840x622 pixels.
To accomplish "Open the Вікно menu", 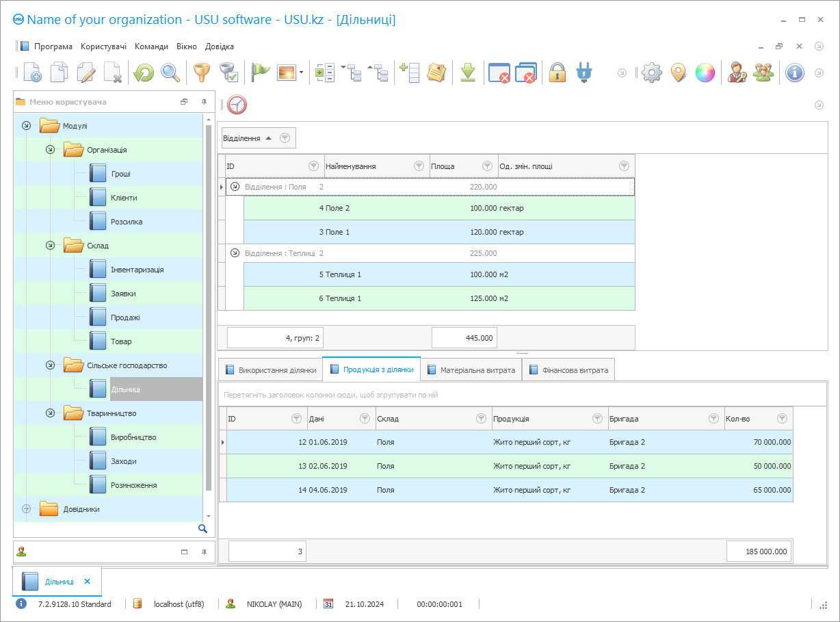I will 187,47.
